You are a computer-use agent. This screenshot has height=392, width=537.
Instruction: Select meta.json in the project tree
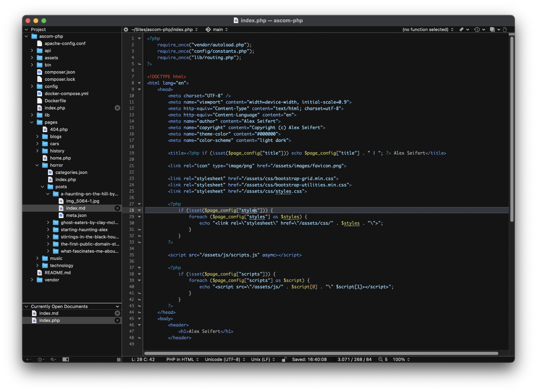pyautogui.click(x=76, y=215)
